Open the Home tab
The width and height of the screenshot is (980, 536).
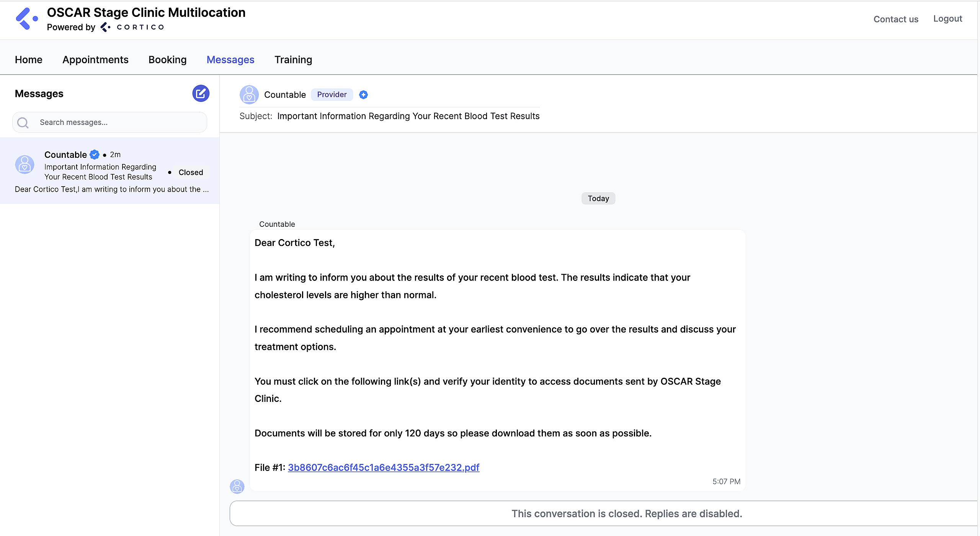tap(28, 60)
